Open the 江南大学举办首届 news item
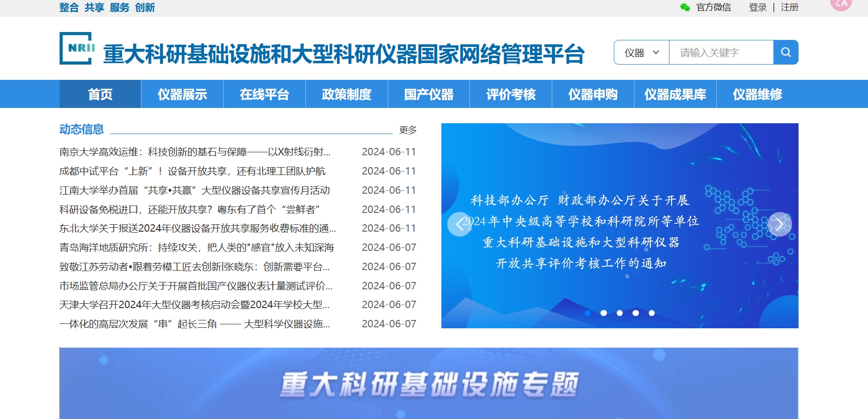Viewport: 868px width, 419px height. 195,190
